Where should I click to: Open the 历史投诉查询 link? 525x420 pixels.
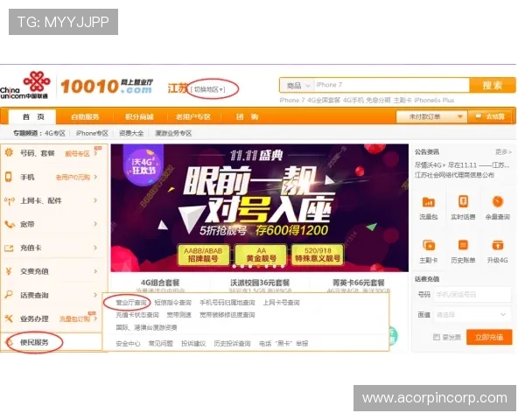tap(233, 344)
